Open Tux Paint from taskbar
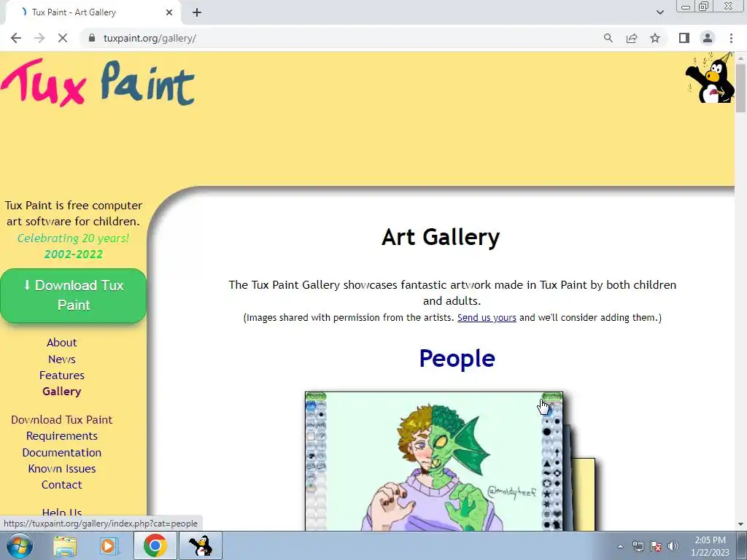Image resolution: width=747 pixels, height=560 pixels. click(x=201, y=545)
